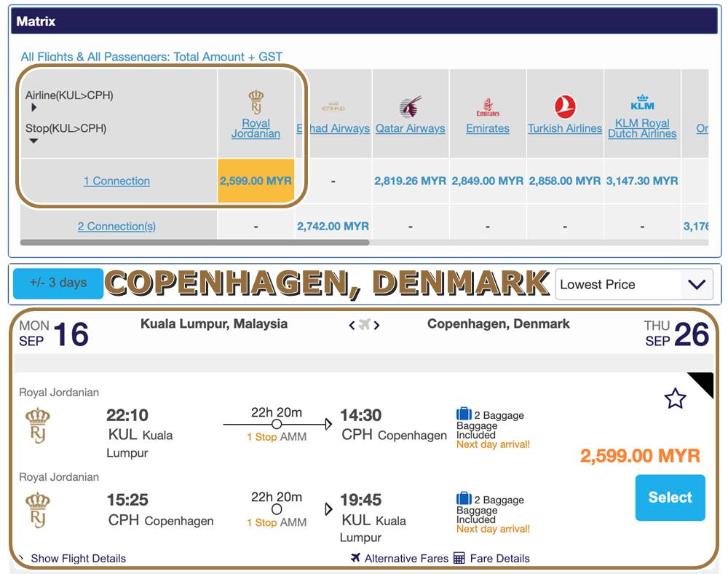
Task: Click return flight baggage suitcase icon
Action: (x=464, y=498)
